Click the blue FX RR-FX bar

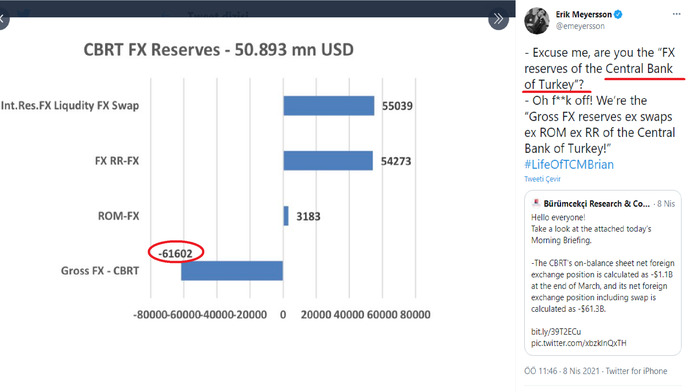coord(328,161)
